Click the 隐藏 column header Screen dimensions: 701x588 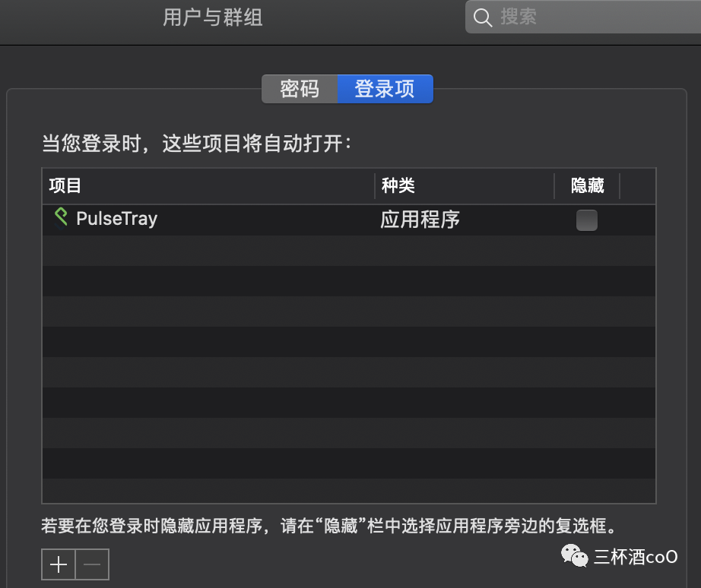[x=587, y=185]
